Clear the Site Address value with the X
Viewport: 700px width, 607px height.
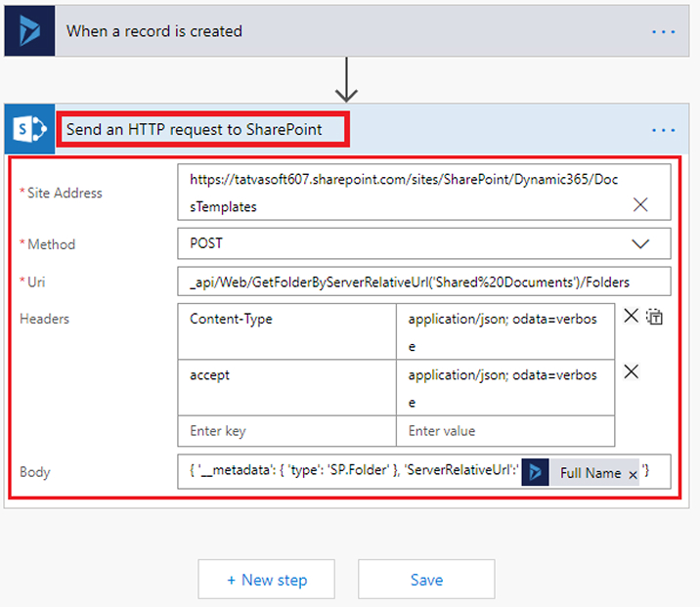[x=640, y=205]
